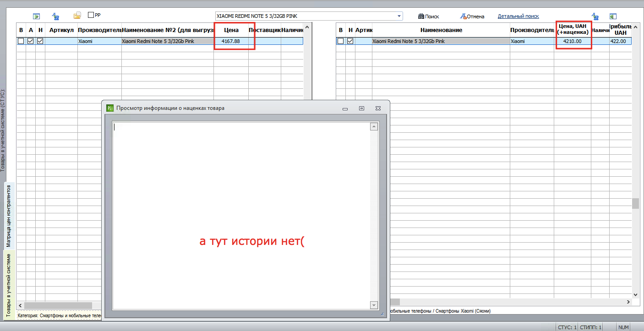The width and height of the screenshot is (644, 331).
Task: Open the Детальный поиск link
Action: pos(518,16)
